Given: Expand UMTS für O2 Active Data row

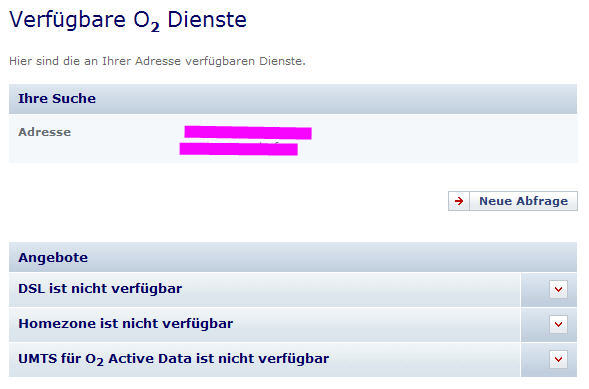Looking at the screenshot, I should 558,359.
